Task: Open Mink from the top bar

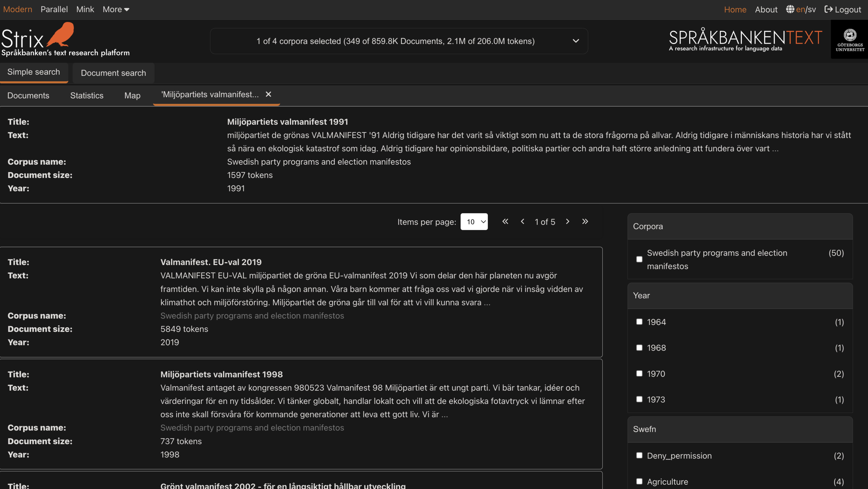Action: click(85, 9)
